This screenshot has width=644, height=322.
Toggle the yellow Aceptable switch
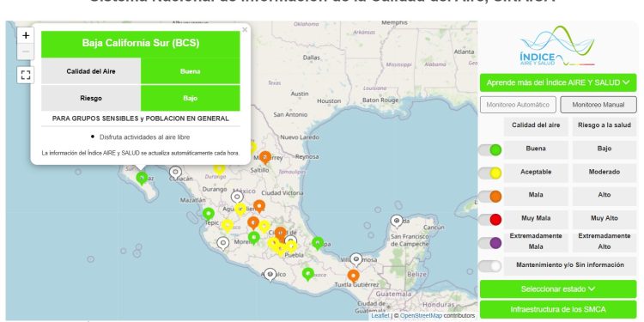click(x=490, y=173)
